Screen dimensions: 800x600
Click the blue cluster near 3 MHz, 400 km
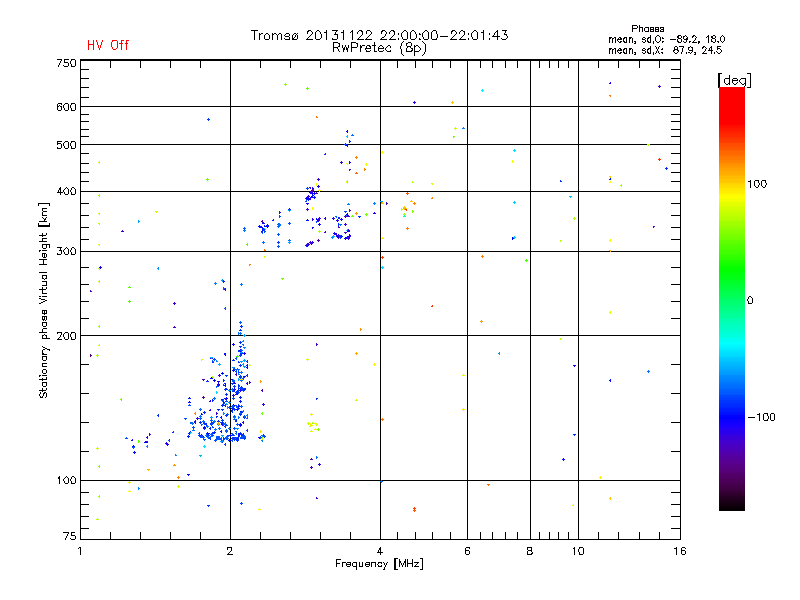coord(312,192)
